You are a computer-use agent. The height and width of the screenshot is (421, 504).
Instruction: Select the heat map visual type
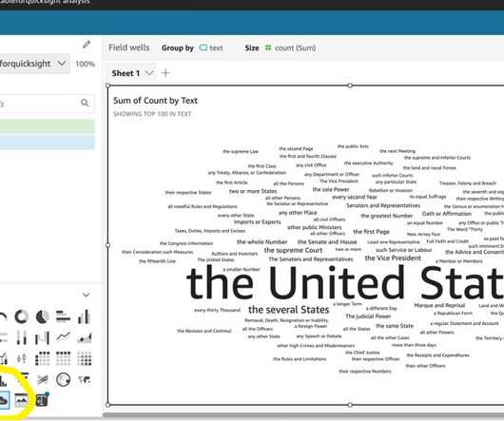(85, 358)
